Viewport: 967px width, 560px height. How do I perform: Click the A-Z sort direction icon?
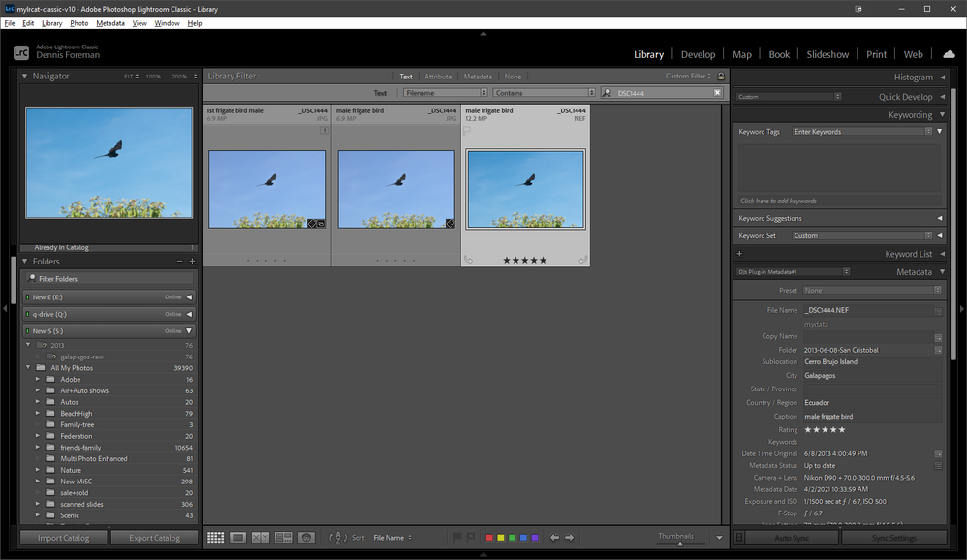click(x=337, y=538)
